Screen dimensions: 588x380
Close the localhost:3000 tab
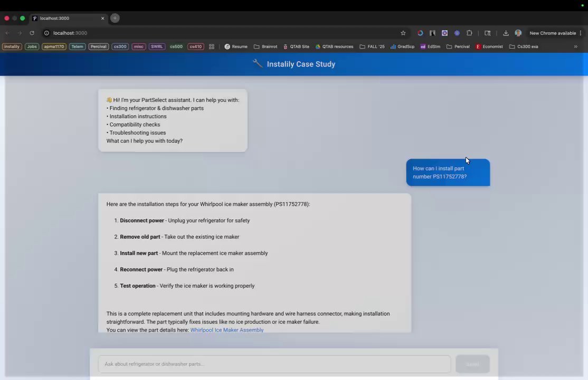103,18
